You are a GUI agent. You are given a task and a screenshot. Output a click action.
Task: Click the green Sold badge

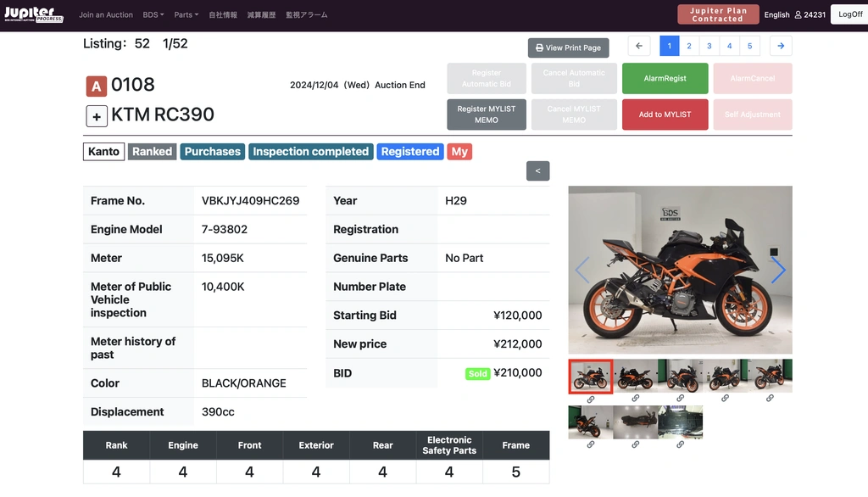pos(478,373)
